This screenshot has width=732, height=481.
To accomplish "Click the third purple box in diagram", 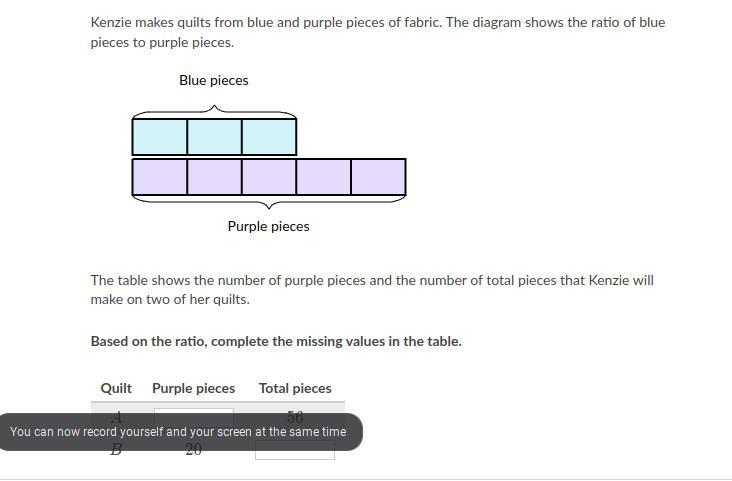I will coord(269,177).
